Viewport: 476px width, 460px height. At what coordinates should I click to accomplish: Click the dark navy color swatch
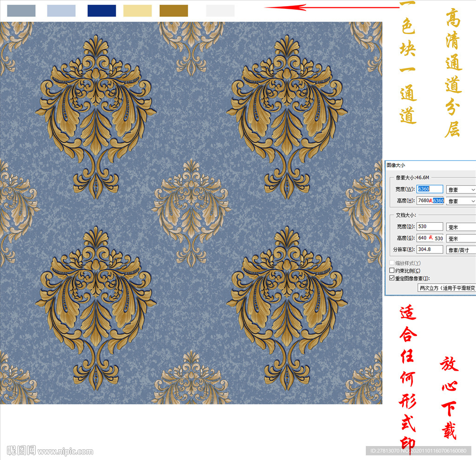102,11
